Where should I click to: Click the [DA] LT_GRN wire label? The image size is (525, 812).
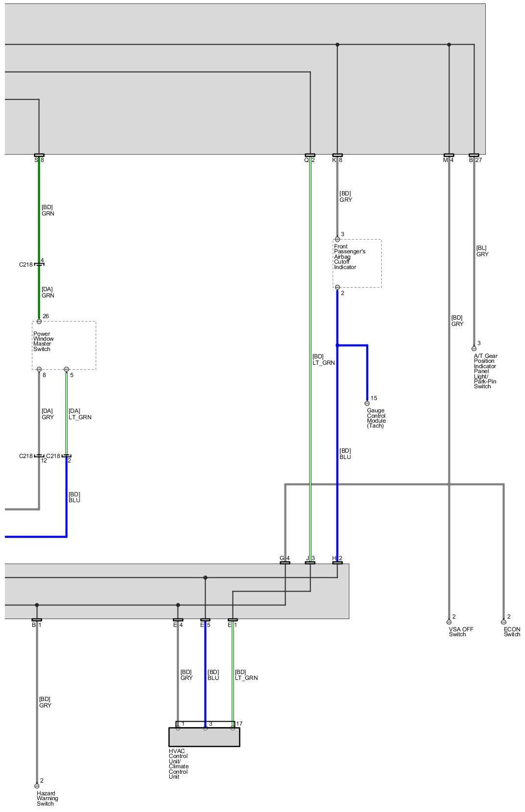tap(80, 414)
